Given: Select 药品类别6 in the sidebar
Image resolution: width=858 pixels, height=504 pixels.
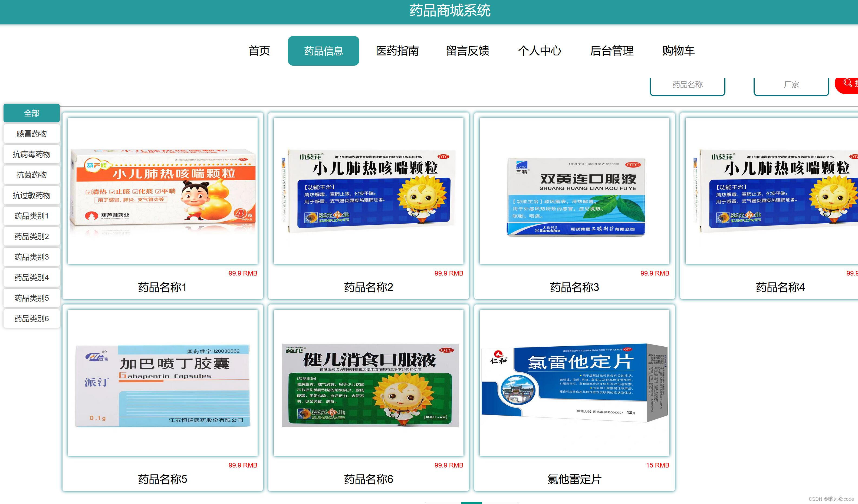Looking at the screenshot, I should pyautogui.click(x=31, y=319).
